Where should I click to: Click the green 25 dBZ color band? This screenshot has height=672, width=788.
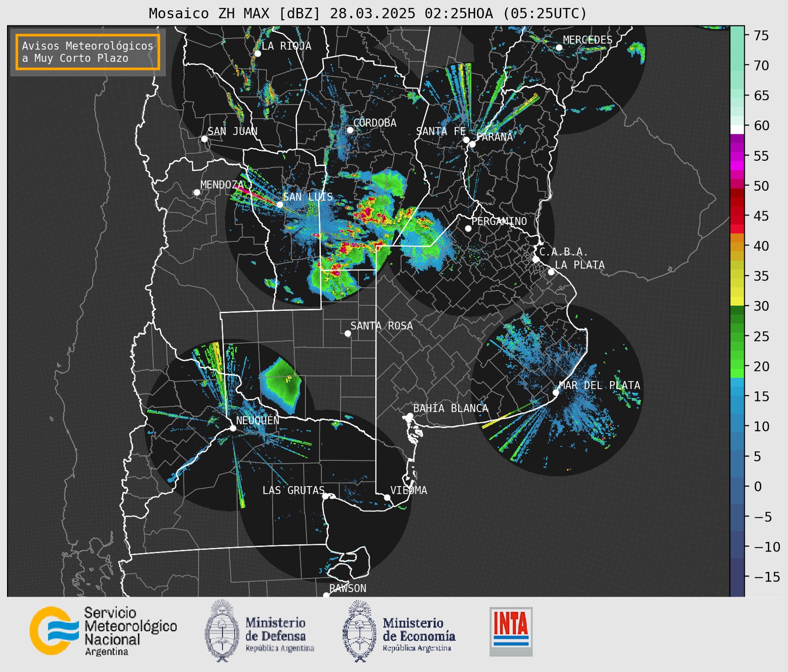[x=737, y=336]
